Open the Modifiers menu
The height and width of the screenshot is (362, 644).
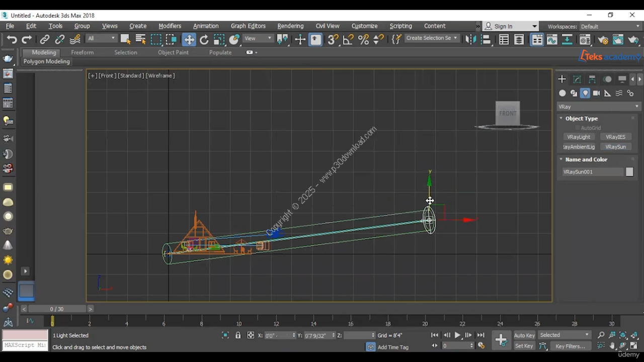(170, 26)
